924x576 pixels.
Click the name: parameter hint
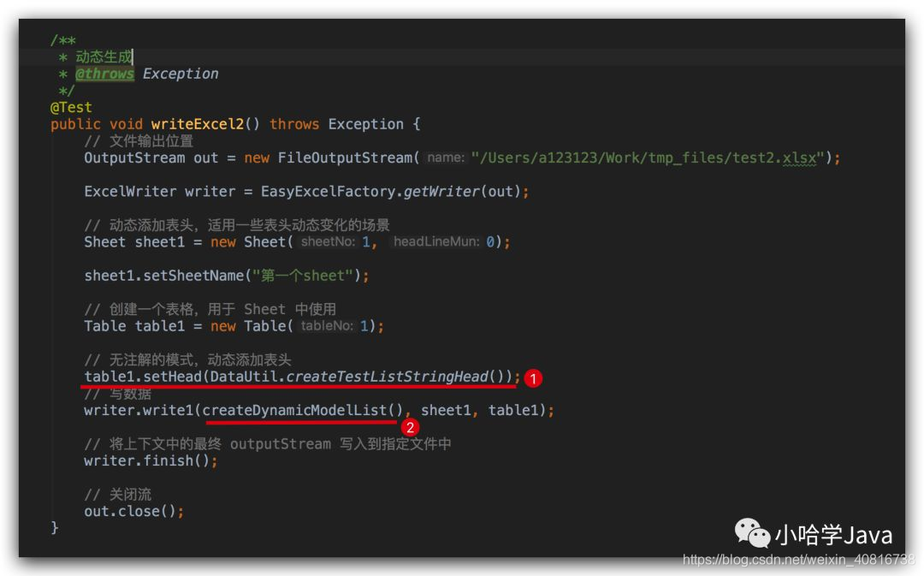coord(446,157)
